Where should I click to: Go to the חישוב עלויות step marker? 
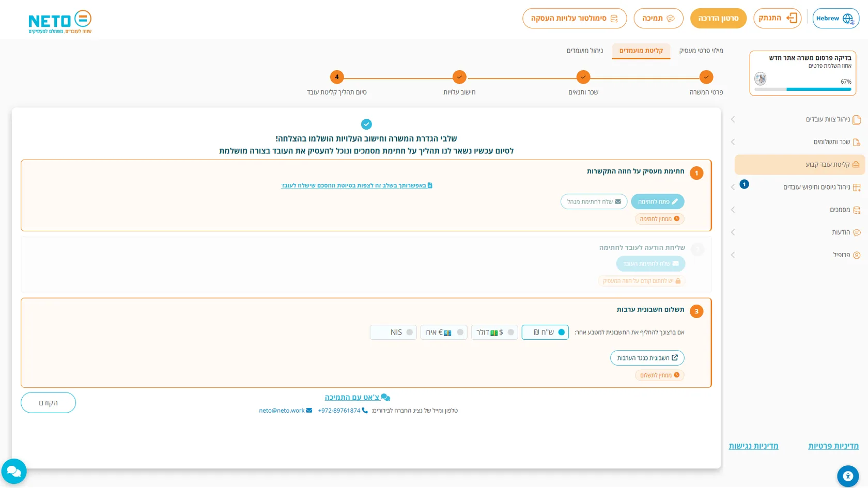(x=459, y=77)
